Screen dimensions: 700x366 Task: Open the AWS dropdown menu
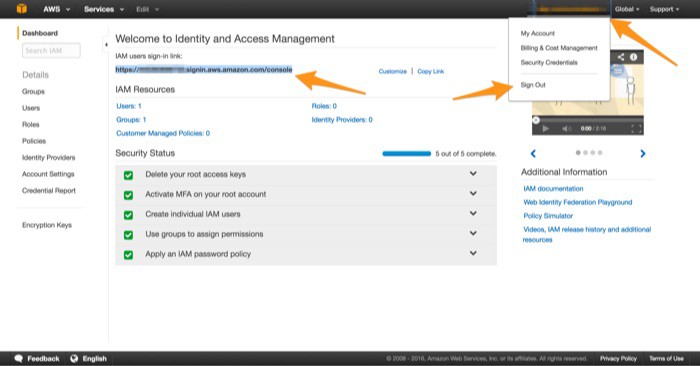click(56, 9)
